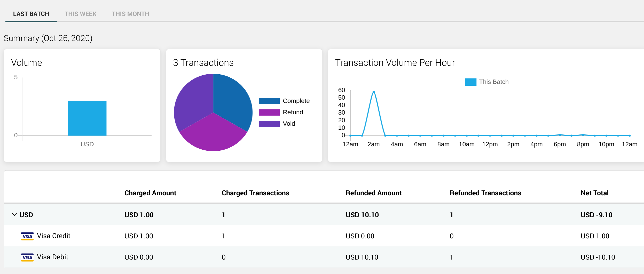Click the USD volume bar

(87, 118)
